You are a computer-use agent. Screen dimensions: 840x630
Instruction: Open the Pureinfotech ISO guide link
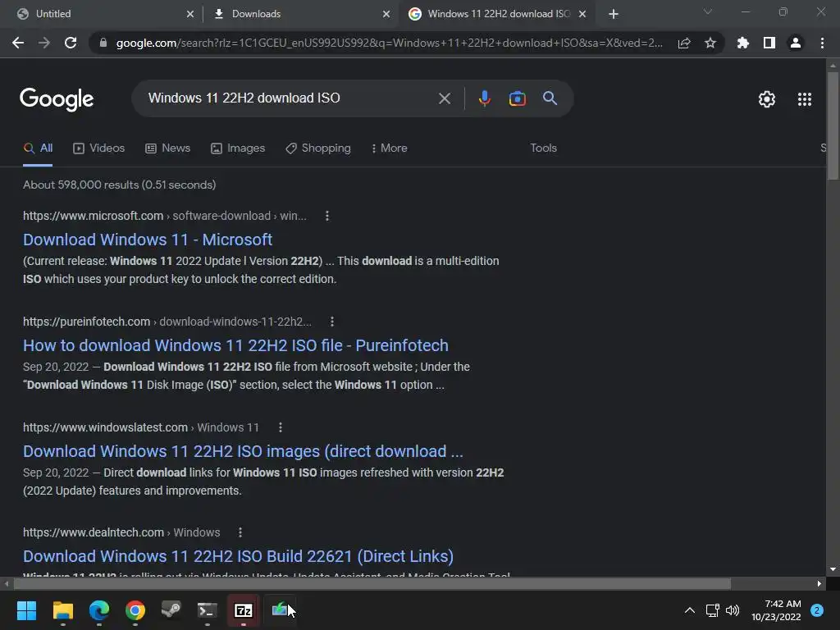(x=235, y=345)
